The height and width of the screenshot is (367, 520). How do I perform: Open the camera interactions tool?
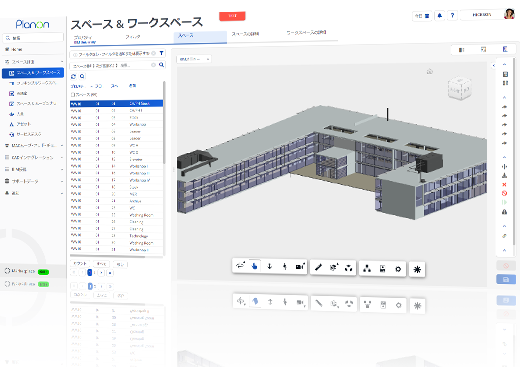pyautogui.click(x=300, y=267)
